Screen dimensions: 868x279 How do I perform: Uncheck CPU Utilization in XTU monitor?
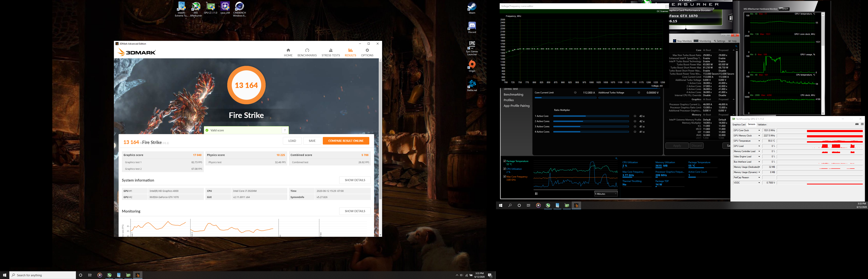tap(504, 169)
